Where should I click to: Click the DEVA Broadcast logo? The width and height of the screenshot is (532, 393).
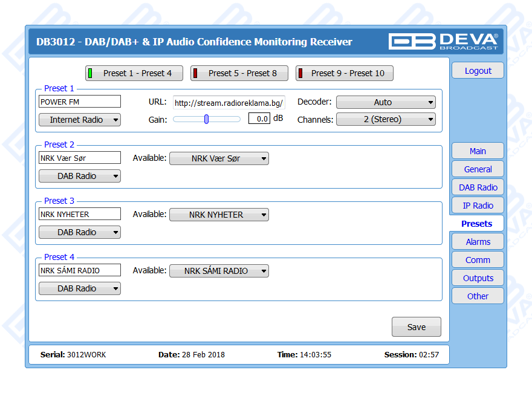pos(444,41)
